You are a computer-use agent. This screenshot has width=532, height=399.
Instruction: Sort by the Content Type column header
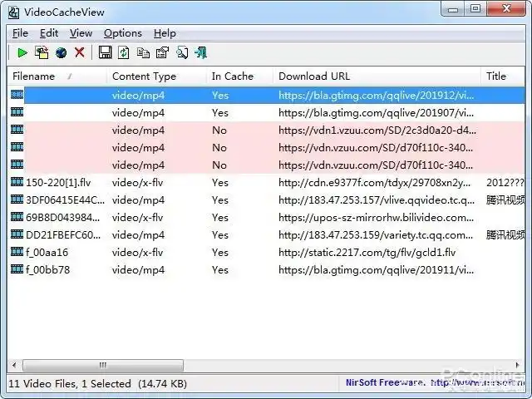144,76
